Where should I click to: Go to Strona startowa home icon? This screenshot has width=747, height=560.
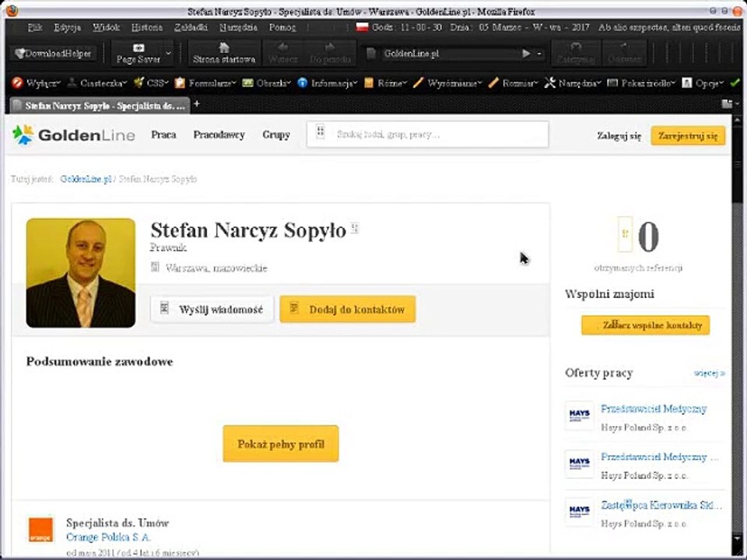tap(224, 47)
